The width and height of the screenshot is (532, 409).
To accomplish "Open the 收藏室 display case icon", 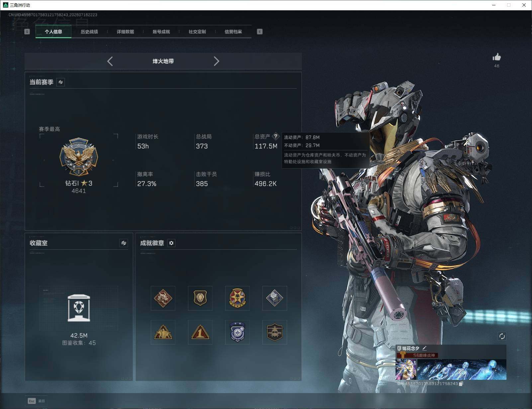I will pyautogui.click(x=79, y=308).
